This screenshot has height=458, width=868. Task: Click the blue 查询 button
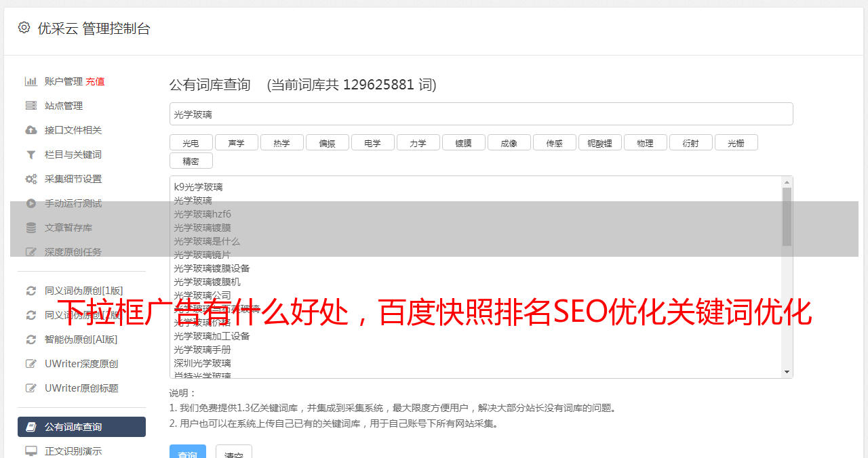tap(188, 453)
